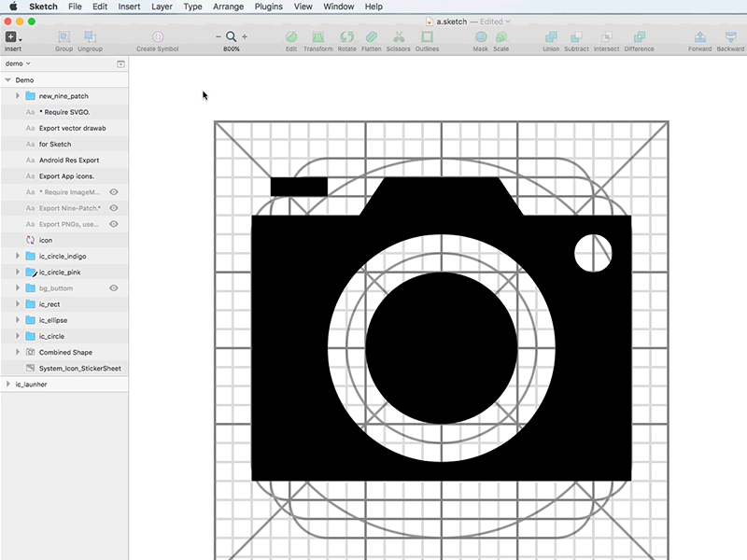Select the Transform tool icon
The height and width of the screenshot is (560, 747).
[317, 37]
